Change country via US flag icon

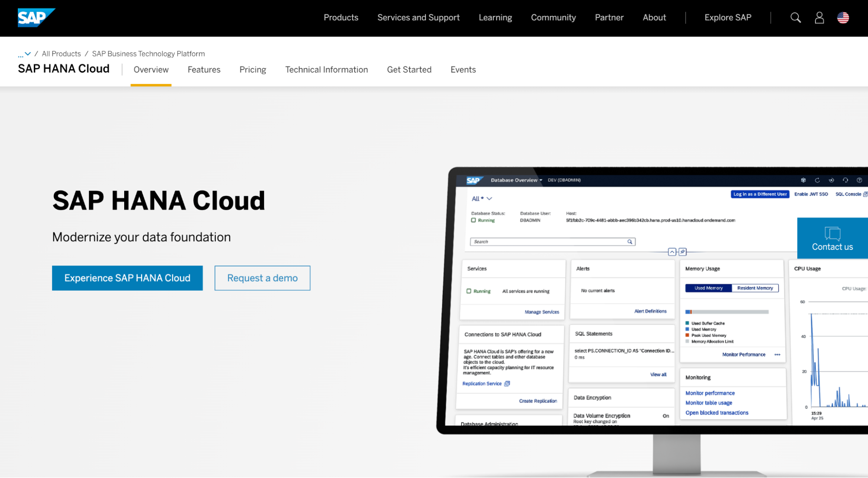tap(843, 18)
